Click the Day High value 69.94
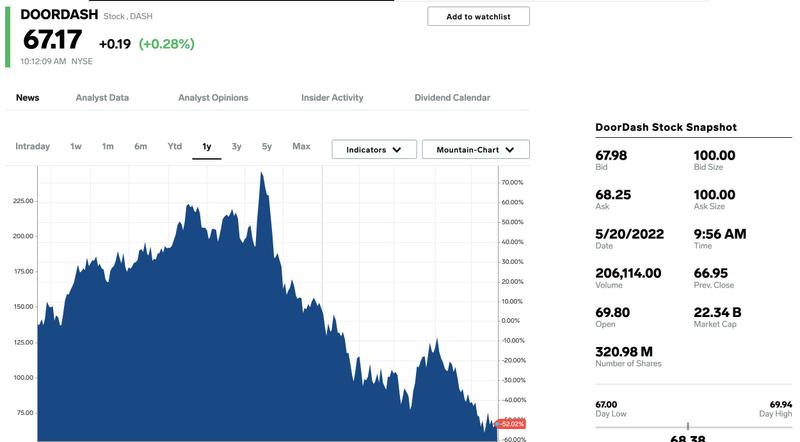Viewport: 800px width, 442px height. 781,404
